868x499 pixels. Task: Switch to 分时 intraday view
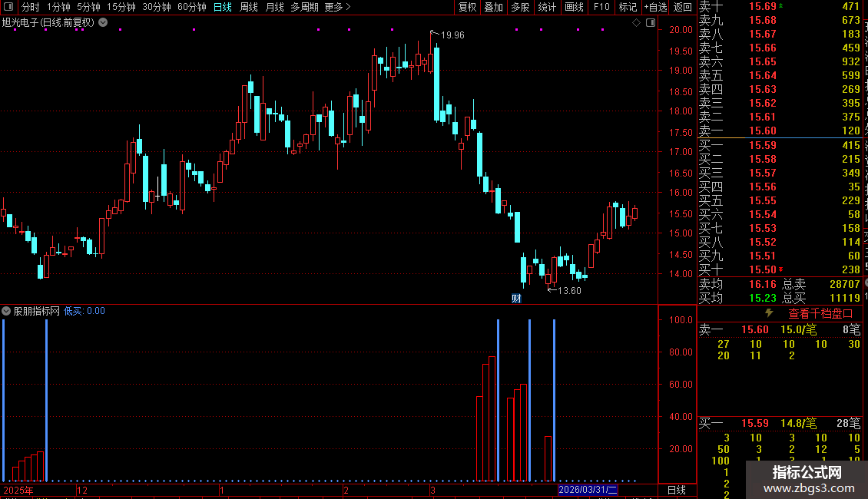point(31,7)
